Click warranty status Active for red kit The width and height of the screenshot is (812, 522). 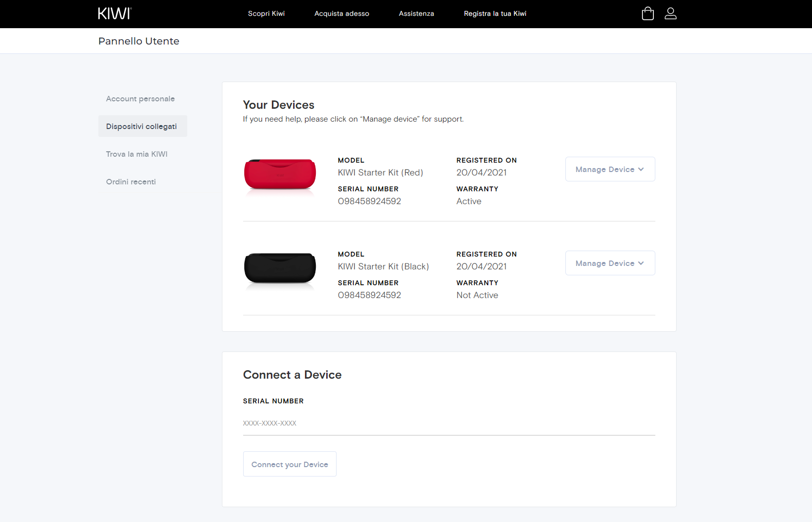click(469, 201)
